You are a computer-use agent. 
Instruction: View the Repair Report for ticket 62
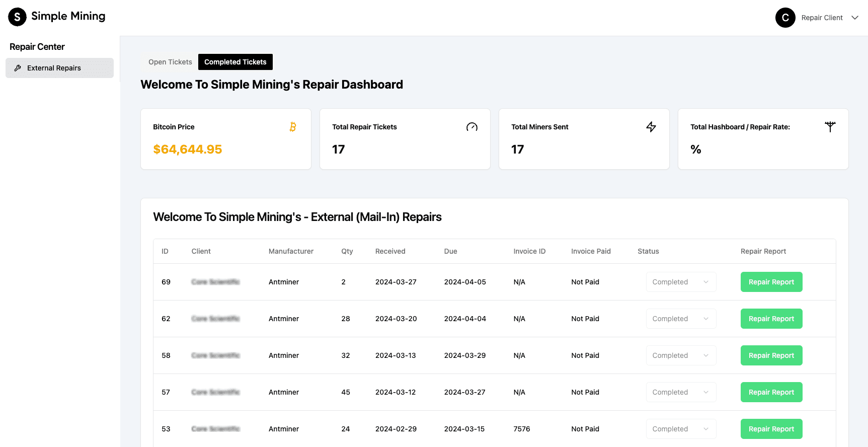[x=771, y=319]
